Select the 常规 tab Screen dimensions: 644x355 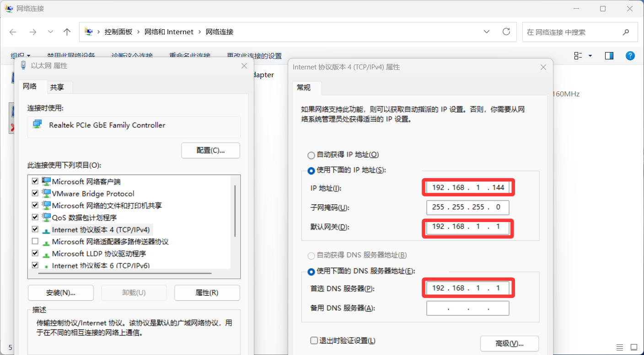pos(304,88)
